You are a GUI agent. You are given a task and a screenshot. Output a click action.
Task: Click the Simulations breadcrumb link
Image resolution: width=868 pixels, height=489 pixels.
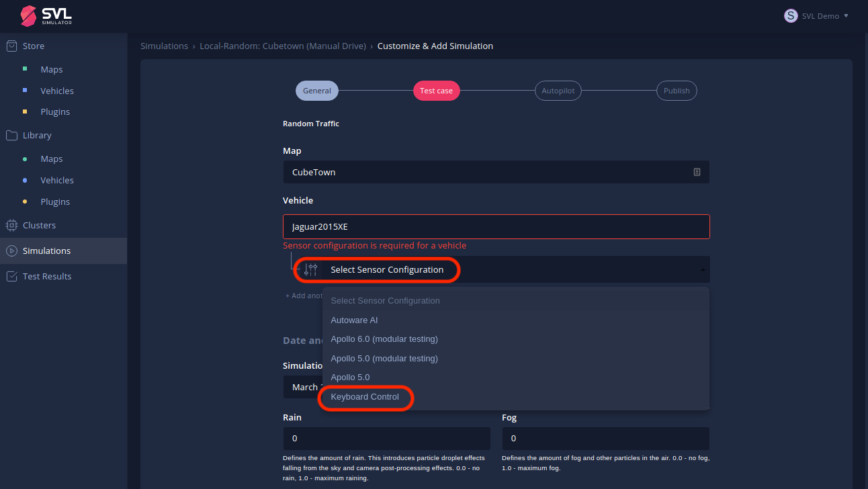164,46
